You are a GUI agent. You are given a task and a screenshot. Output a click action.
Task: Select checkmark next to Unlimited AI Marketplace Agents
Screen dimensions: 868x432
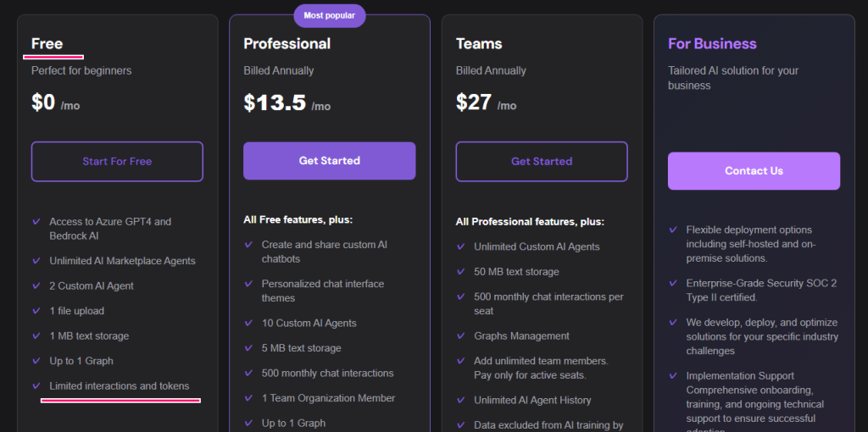coord(36,261)
